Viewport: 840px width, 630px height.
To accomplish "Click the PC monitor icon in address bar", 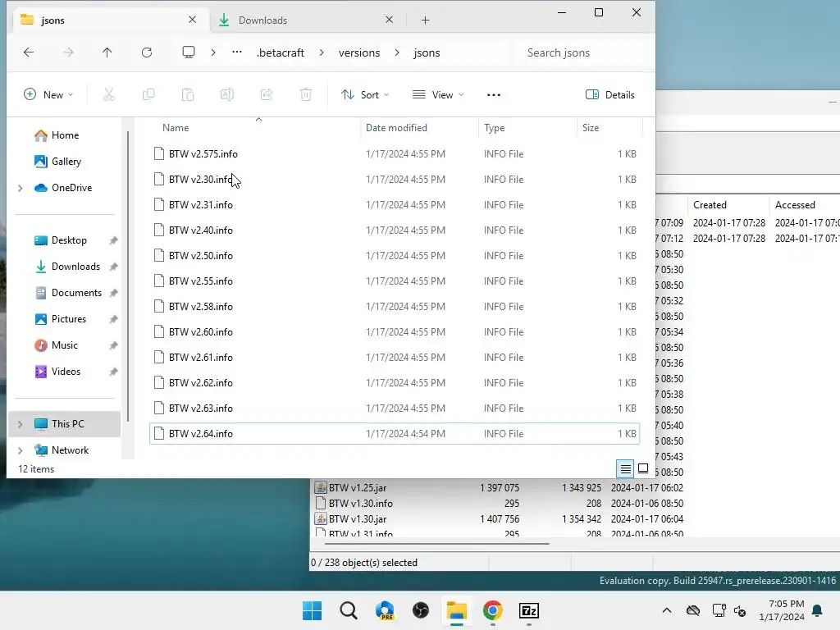I will click(189, 52).
